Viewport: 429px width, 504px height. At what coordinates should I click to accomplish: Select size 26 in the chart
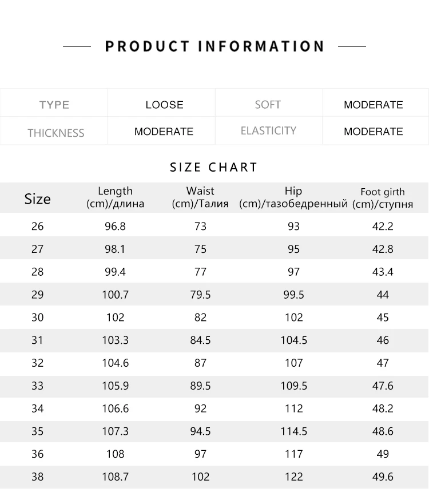(38, 227)
